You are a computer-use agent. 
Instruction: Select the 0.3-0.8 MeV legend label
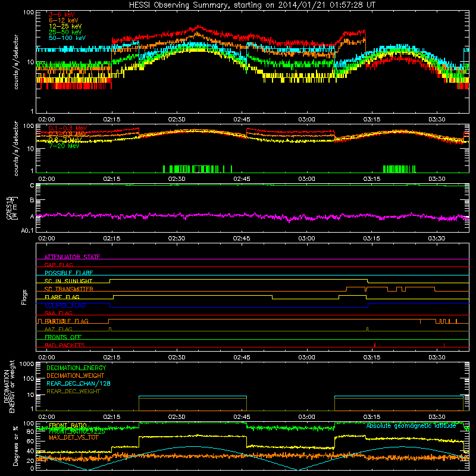pyautogui.click(x=68, y=134)
